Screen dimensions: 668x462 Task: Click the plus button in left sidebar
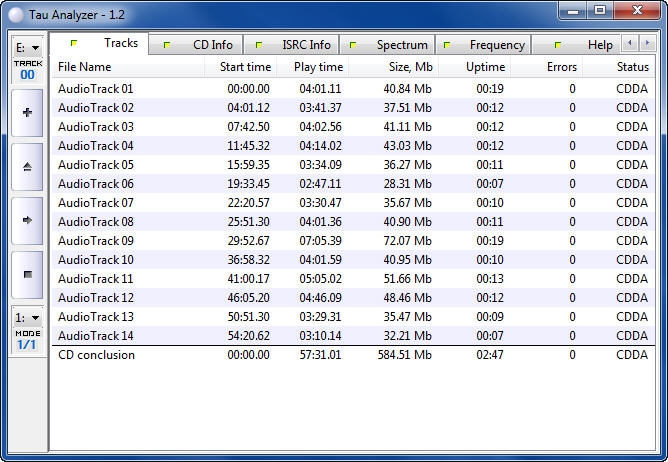coord(26,113)
